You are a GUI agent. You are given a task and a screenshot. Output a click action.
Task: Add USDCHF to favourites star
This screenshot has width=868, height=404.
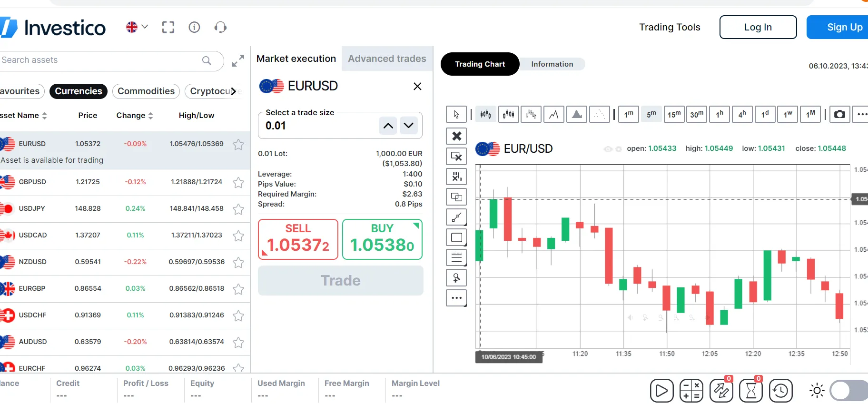(238, 315)
